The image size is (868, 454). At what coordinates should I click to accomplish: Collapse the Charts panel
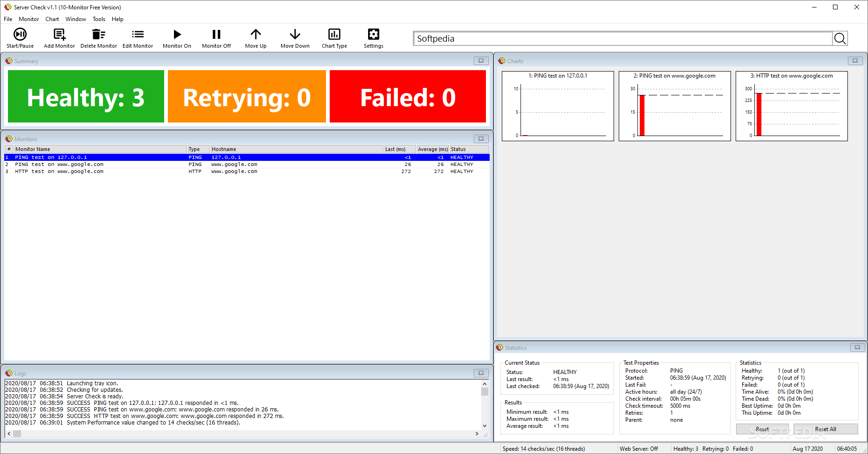coord(854,60)
